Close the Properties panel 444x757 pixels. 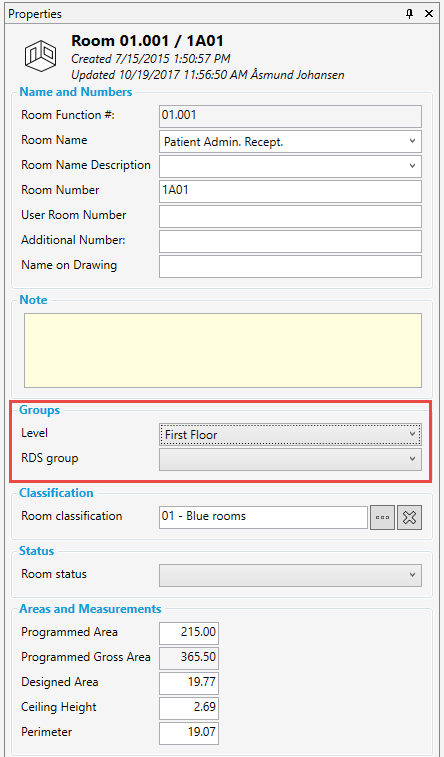pyautogui.click(x=429, y=14)
